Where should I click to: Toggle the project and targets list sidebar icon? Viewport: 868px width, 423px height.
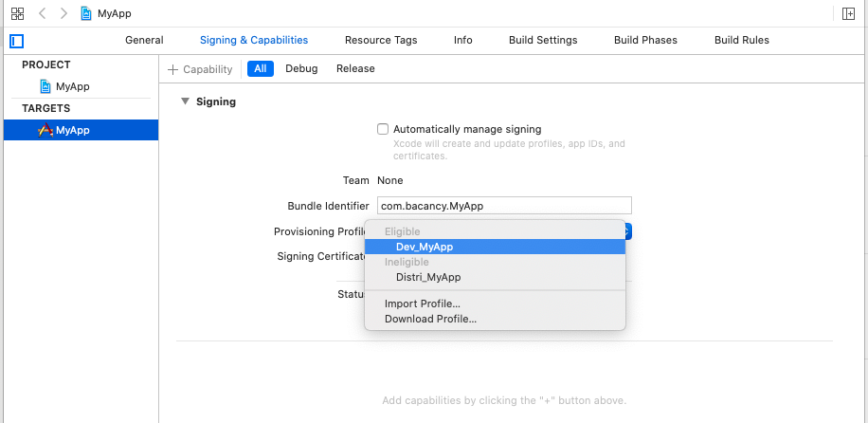[x=17, y=41]
